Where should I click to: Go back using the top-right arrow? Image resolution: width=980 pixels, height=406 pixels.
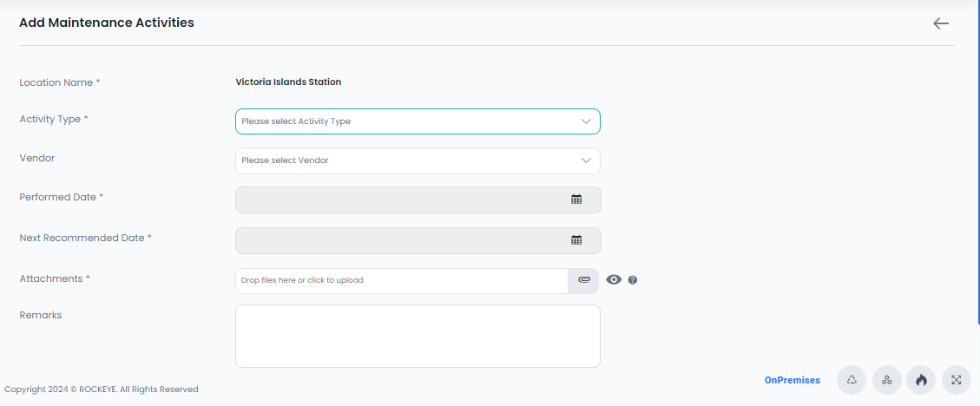941,23
